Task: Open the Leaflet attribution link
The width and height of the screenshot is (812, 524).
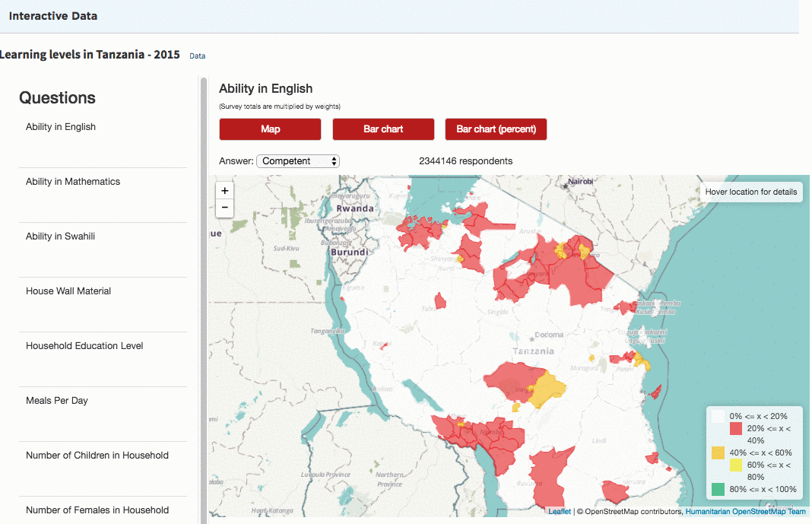Action: (x=560, y=512)
